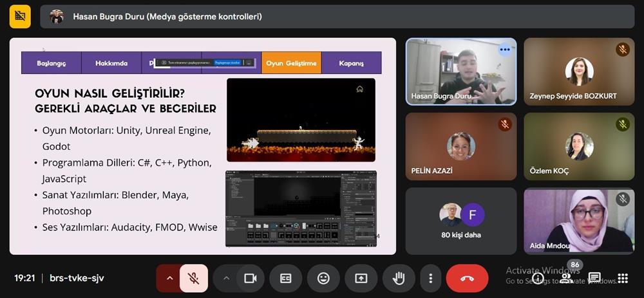The image size is (644, 298).
Task: Switch to the Hakkımda slide tab
Action: coord(111,63)
